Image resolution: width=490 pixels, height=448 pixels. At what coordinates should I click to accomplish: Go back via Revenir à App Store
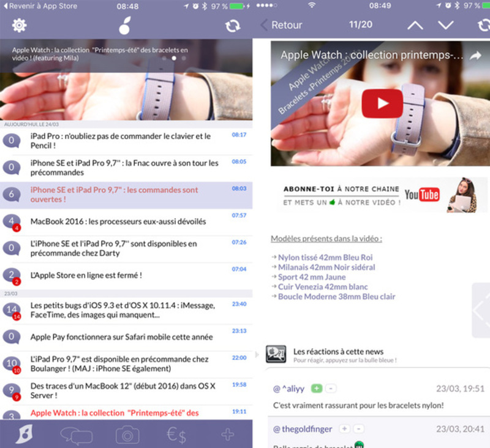pyautogui.click(x=40, y=6)
